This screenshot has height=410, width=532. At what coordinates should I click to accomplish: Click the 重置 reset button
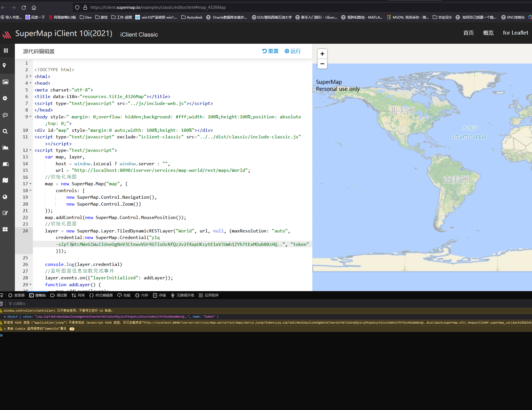[270, 51]
